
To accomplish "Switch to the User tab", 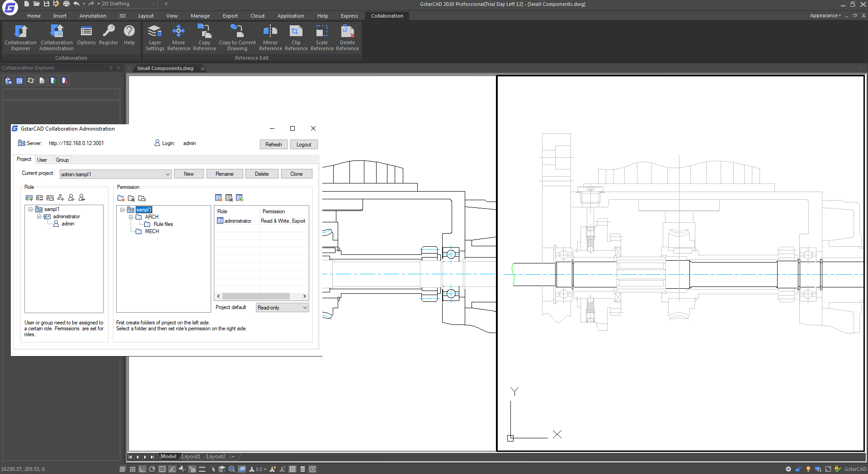I will click(42, 160).
